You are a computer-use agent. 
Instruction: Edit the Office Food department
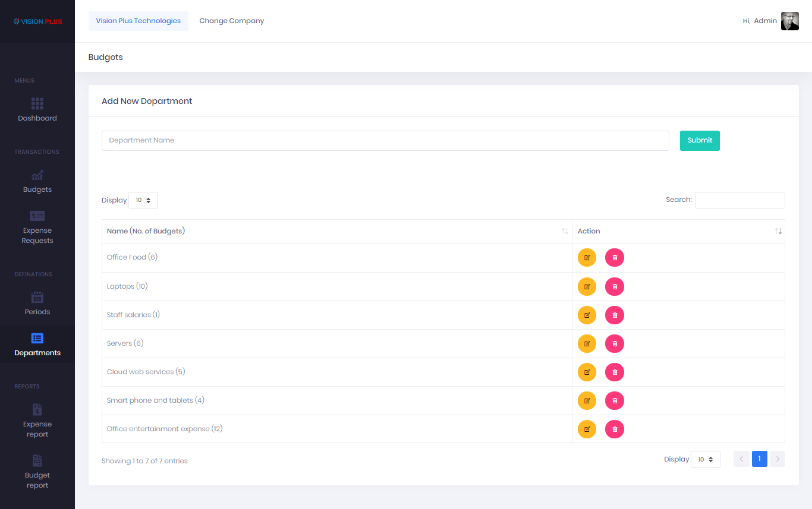click(x=587, y=258)
